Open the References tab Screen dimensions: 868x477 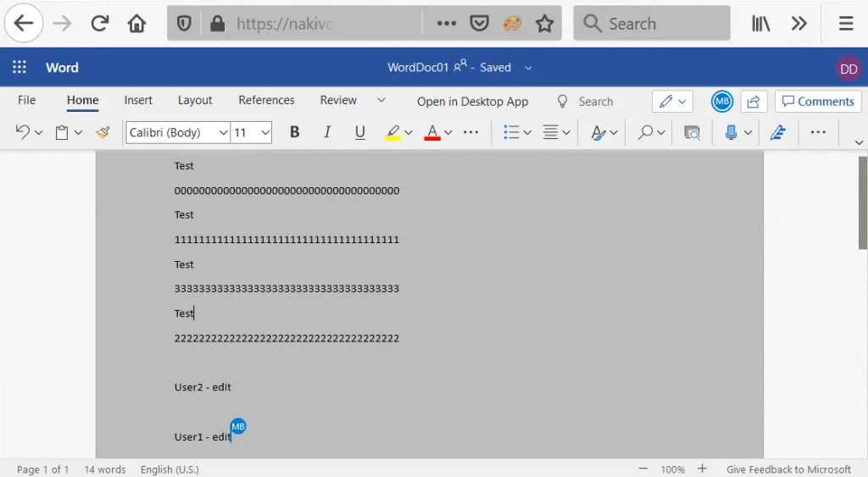point(266,100)
